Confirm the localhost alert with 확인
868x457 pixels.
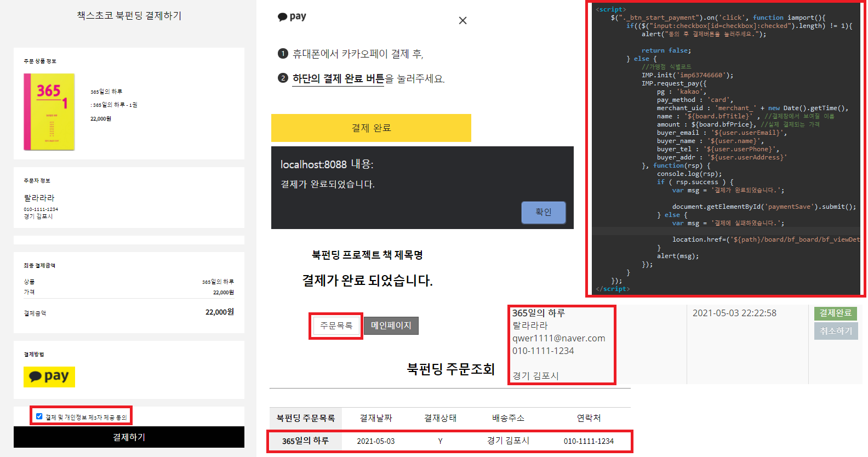point(543,212)
